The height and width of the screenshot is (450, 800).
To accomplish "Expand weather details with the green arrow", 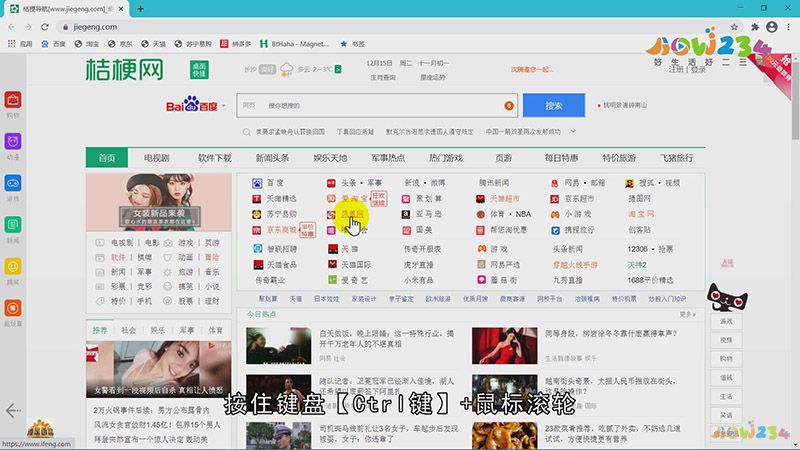I will [x=338, y=69].
